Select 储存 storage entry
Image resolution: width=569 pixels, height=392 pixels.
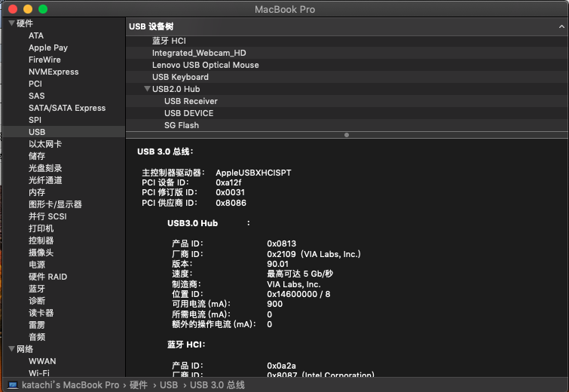tap(37, 156)
